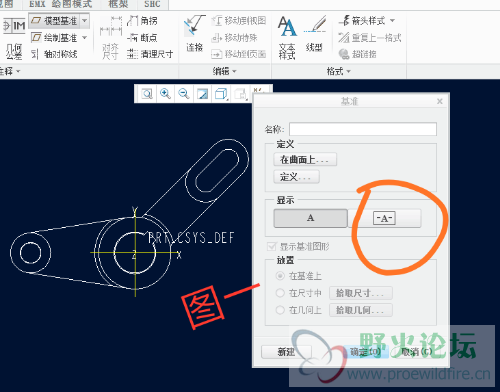Open the EMX 绘图模式 tab
The image size is (500, 392).
(x=60, y=4)
